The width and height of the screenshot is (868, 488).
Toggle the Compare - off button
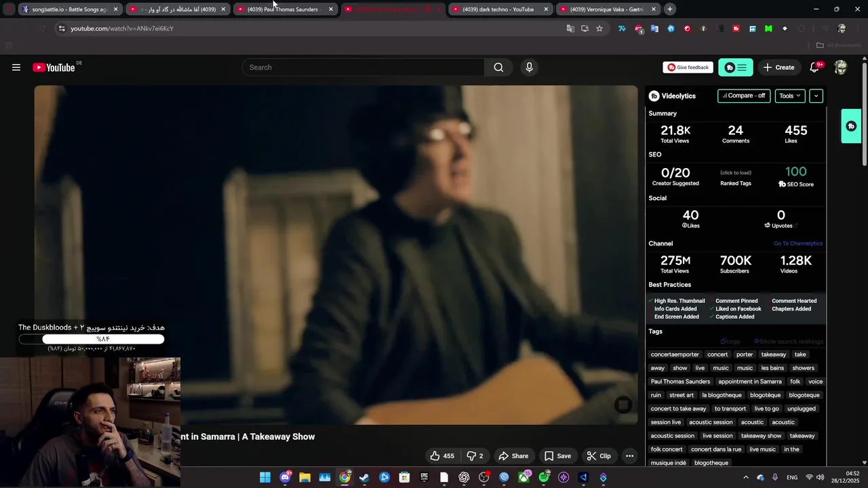[744, 96]
